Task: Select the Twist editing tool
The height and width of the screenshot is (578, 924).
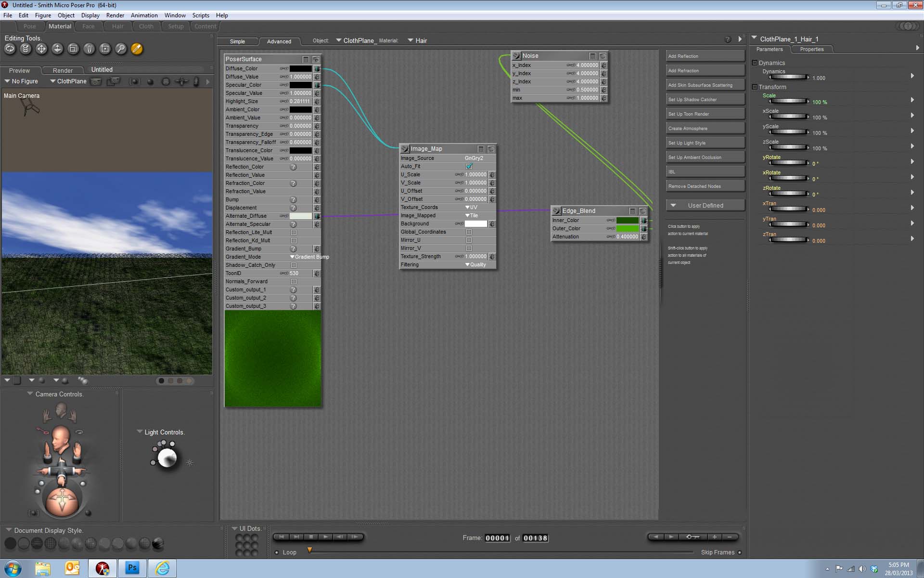Action: pos(26,49)
